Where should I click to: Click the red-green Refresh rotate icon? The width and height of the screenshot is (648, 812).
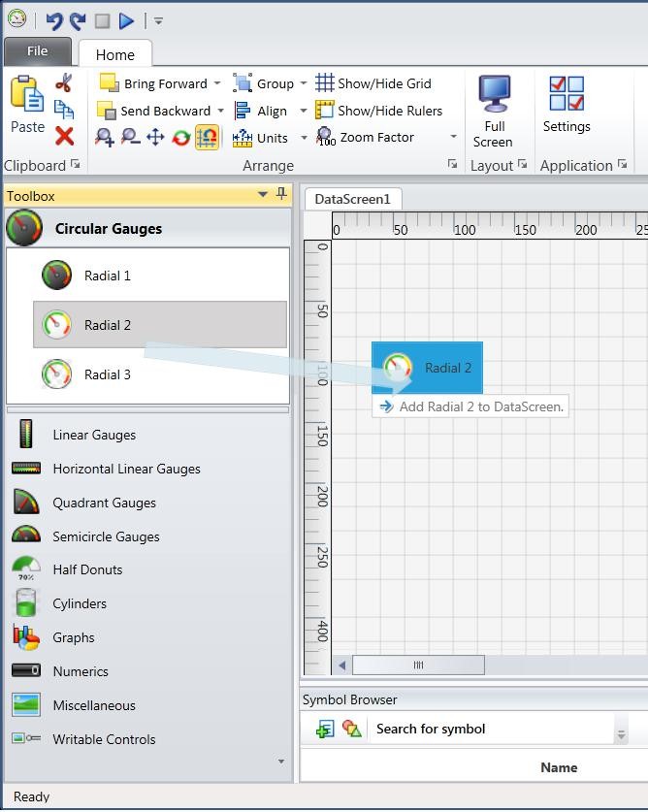(181, 139)
